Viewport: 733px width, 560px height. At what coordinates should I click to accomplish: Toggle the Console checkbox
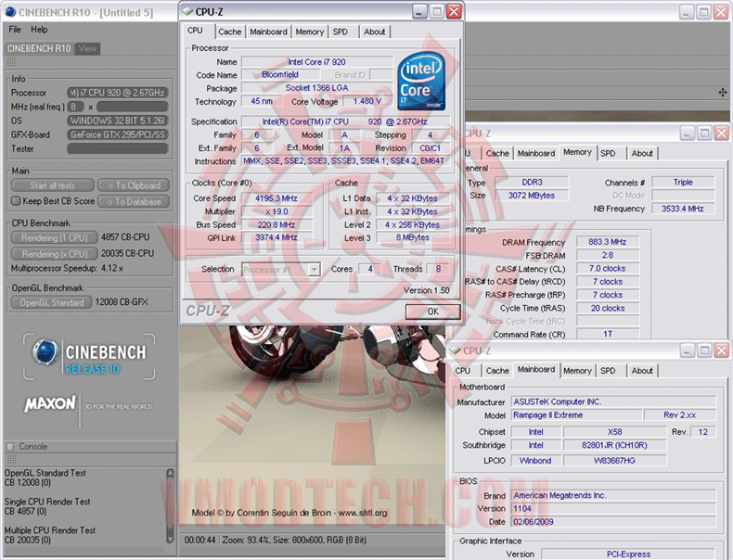click(10, 447)
